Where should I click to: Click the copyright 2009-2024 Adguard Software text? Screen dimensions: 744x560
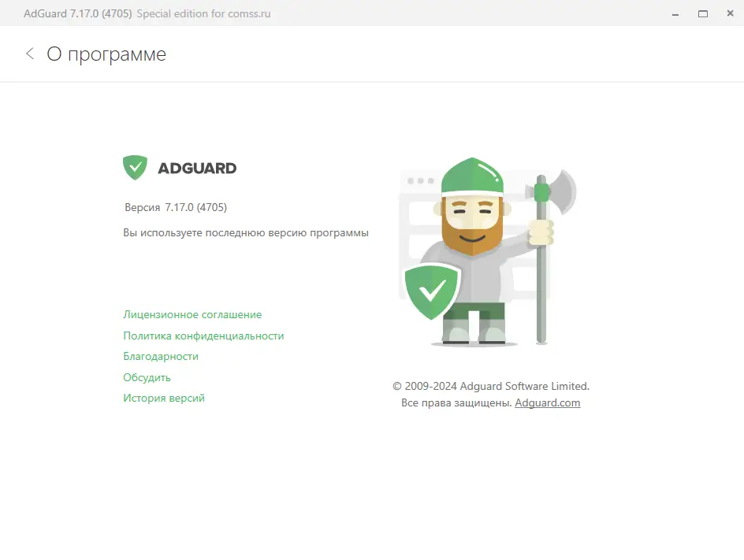pyautogui.click(x=491, y=386)
